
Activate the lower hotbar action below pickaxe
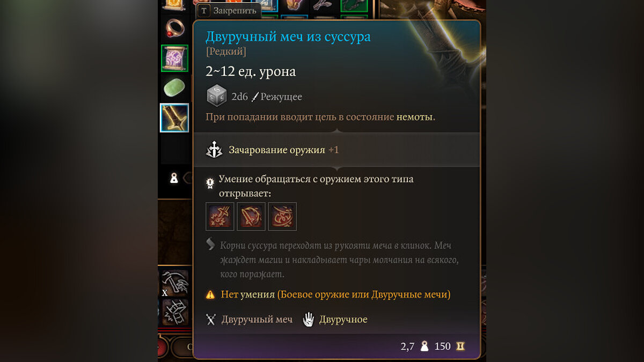pyautogui.click(x=175, y=312)
